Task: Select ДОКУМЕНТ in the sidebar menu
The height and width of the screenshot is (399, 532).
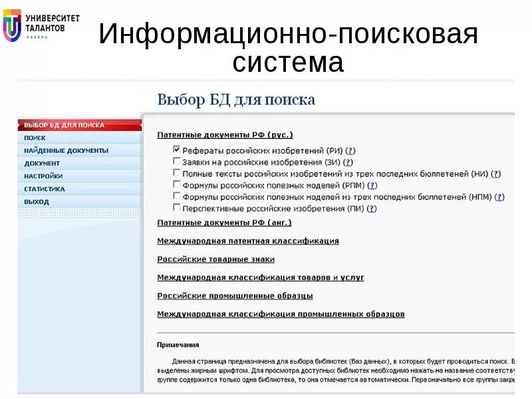Action: tap(80, 163)
